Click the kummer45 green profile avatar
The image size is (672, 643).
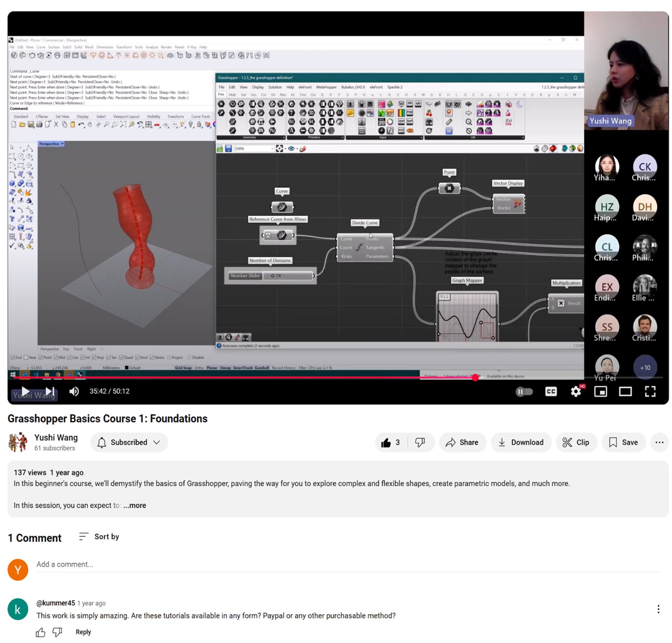point(18,609)
